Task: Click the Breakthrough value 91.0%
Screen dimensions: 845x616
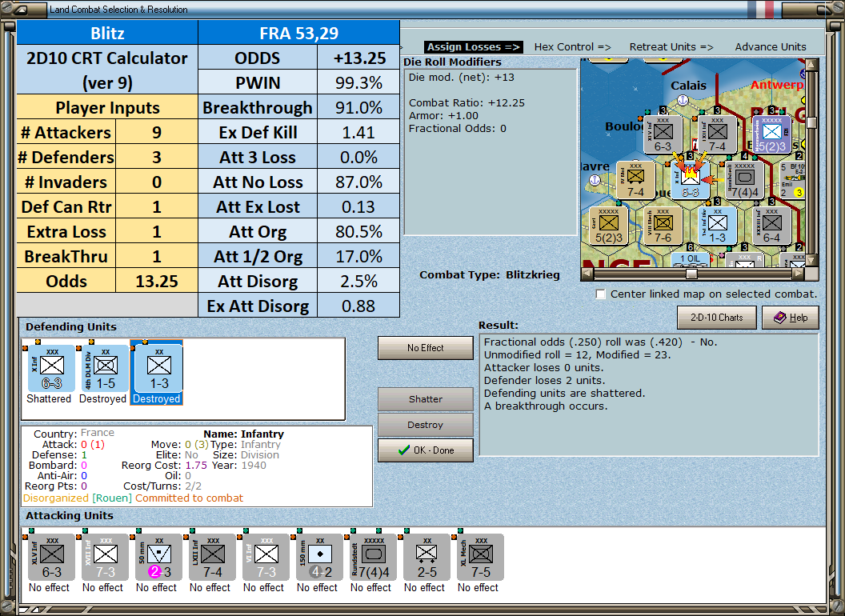Action: pos(358,108)
